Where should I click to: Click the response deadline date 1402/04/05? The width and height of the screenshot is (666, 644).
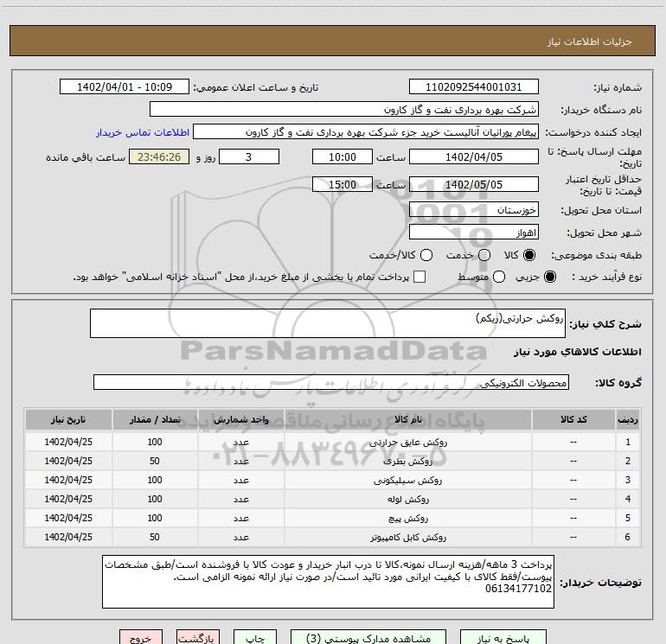pyautogui.click(x=474, y=156)
